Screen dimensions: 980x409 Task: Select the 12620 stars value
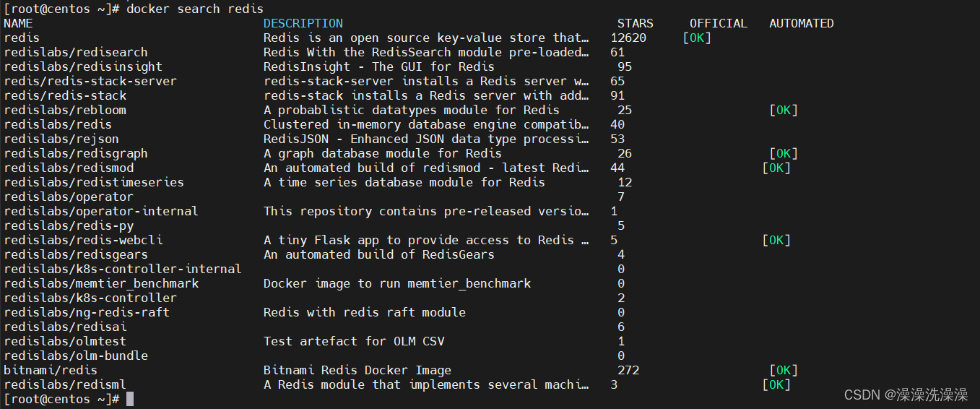click(x=628, y=38)
